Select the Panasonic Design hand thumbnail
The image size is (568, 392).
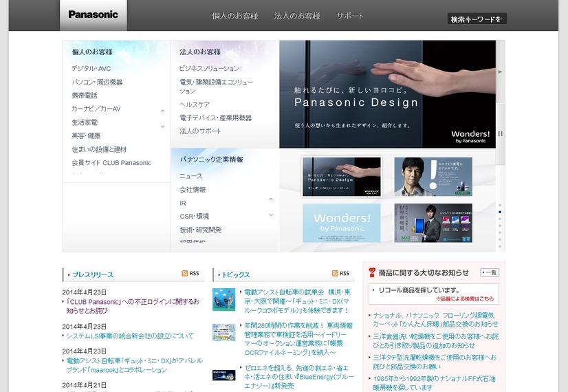342,177
